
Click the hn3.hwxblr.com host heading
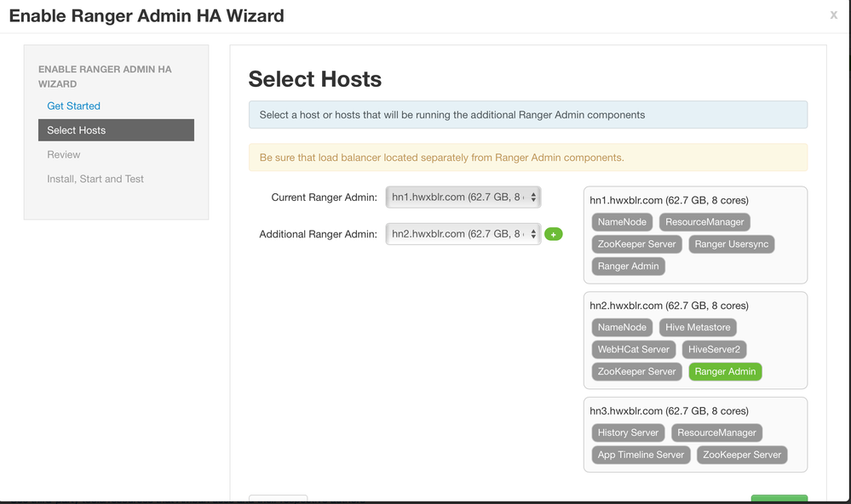click(669, 411)
